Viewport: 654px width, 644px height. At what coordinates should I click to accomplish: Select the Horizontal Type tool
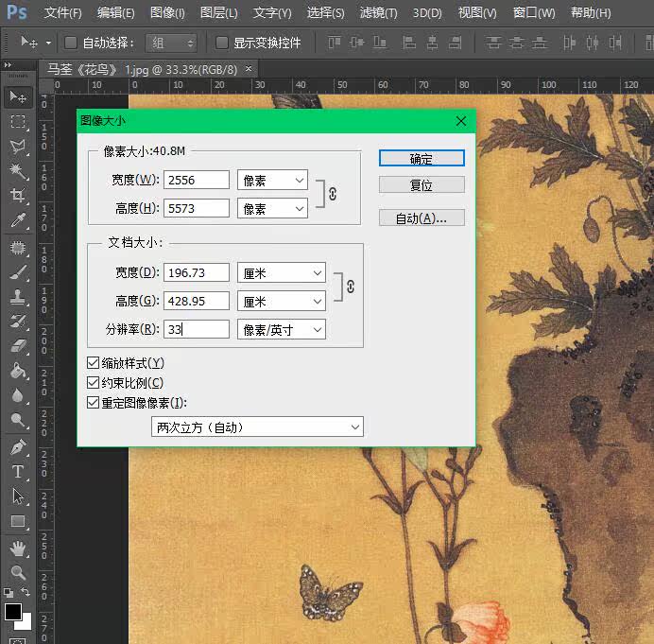coord(18,472)
